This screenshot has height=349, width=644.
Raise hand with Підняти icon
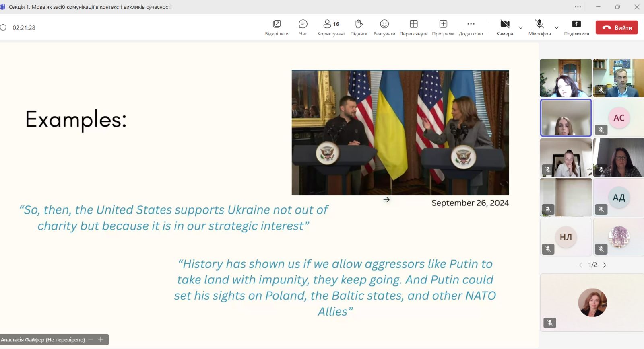[x=359, y=27]
